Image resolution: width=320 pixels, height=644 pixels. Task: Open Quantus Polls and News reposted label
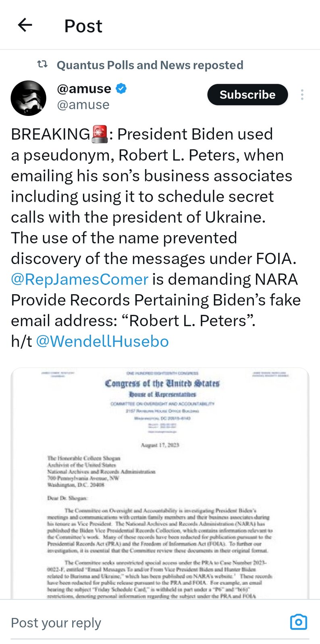point(150,65)
